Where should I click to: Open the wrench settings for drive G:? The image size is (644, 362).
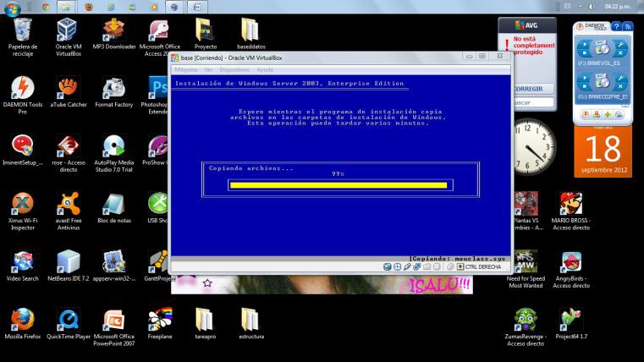pos(620,78)
